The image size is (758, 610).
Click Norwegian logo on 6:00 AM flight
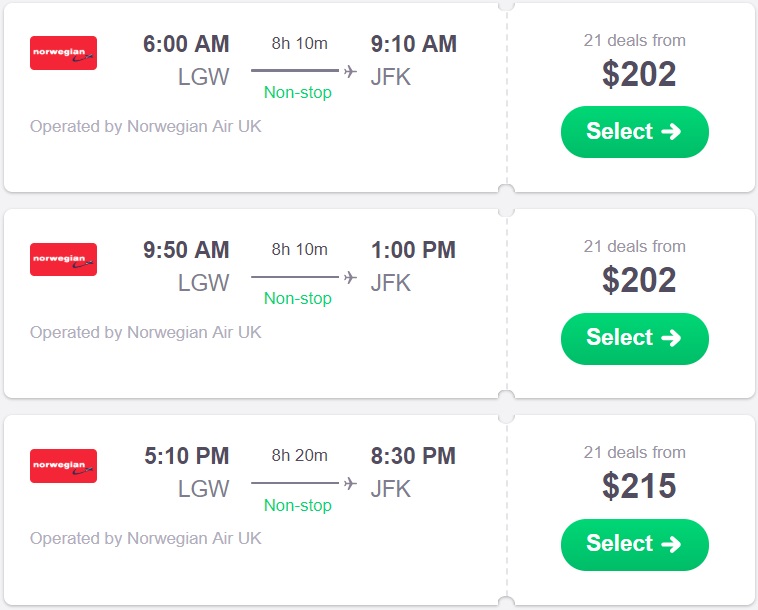63,53
